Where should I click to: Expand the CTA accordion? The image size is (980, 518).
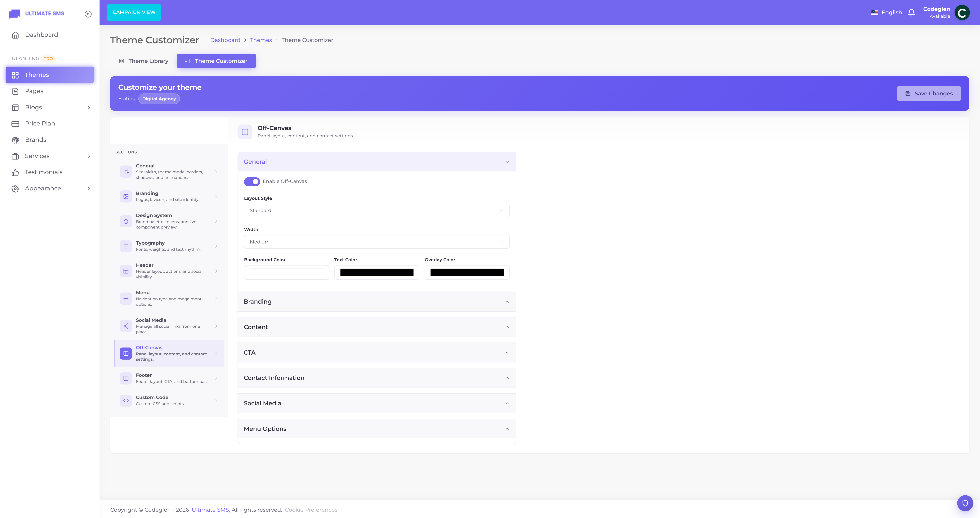[x=377, y=353]
